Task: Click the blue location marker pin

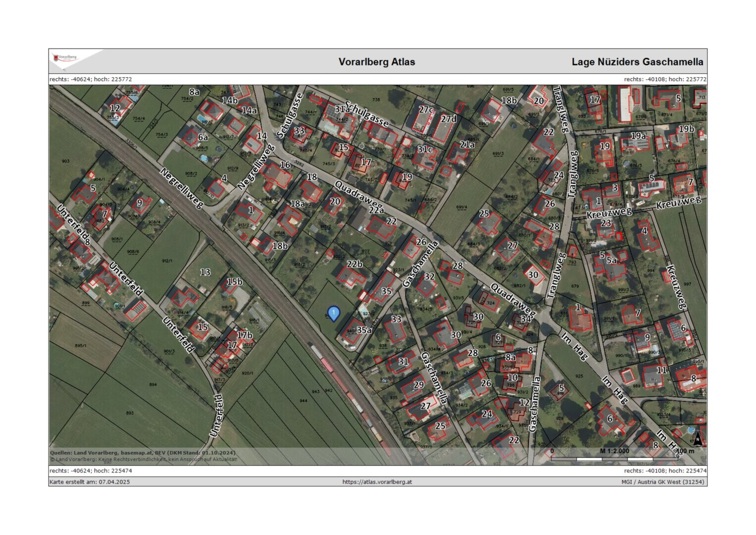Action: 334,314
